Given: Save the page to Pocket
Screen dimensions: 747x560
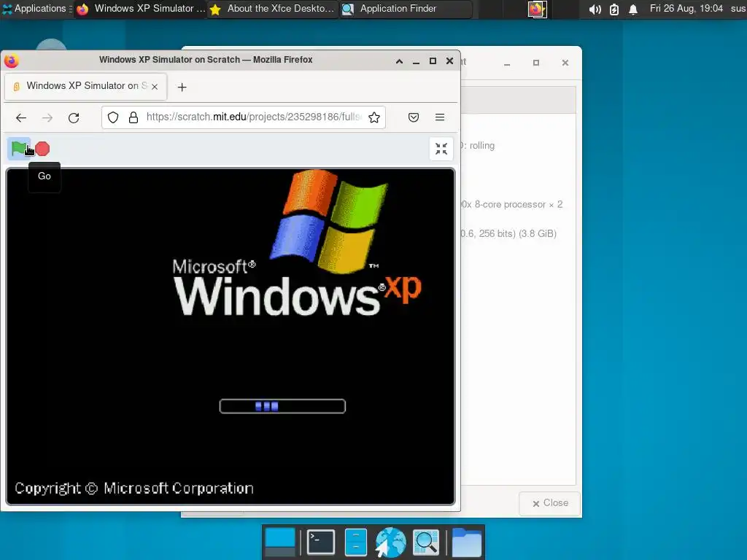Looking at the screenshot, I should click(414, 117).
